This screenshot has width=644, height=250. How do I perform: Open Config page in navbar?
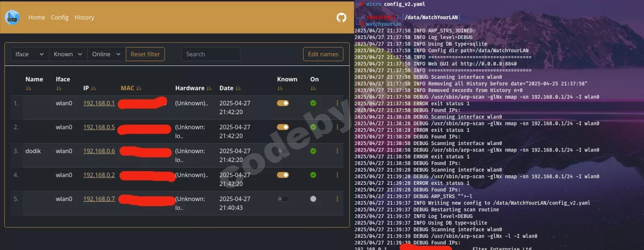(x=60, y=17)
